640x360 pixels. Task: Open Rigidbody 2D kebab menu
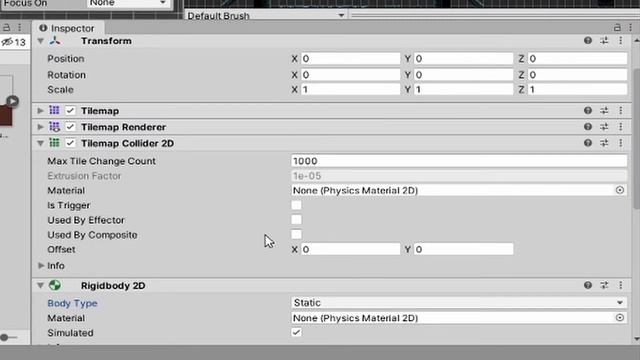point(621,285)
